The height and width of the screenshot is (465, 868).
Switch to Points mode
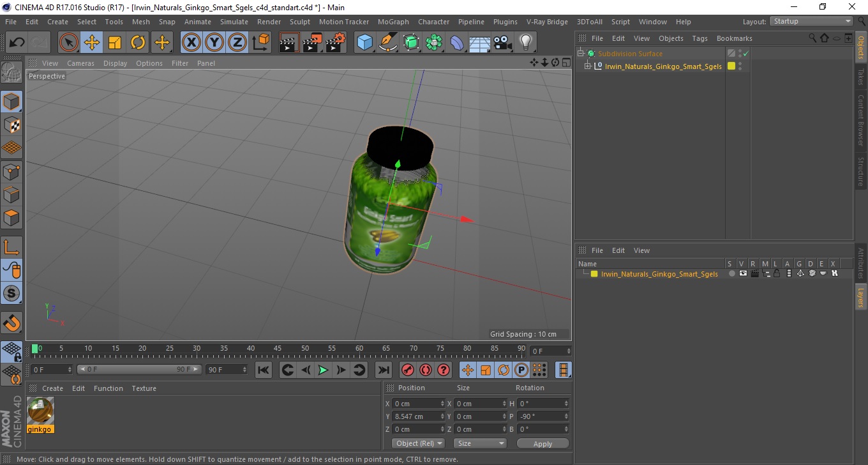point(11,171)
